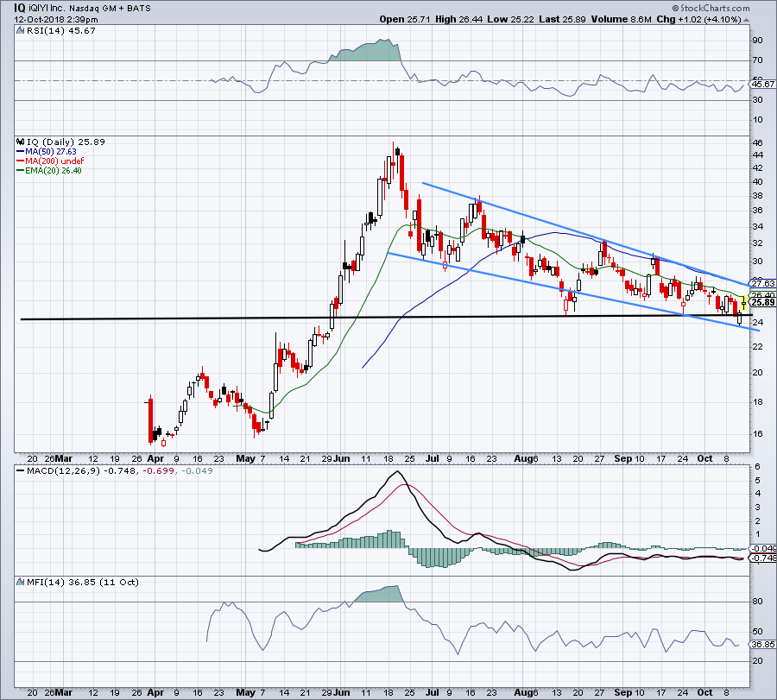Viewport: 777px width, 700px height.
Task: Click the yellow highlighted latest candlestick
Action: click(x=744, y=301)
